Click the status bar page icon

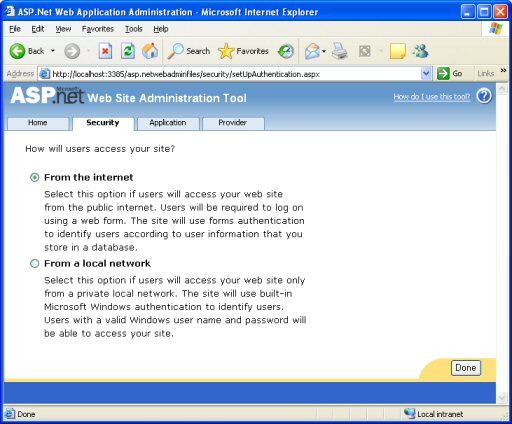[10, 414]
